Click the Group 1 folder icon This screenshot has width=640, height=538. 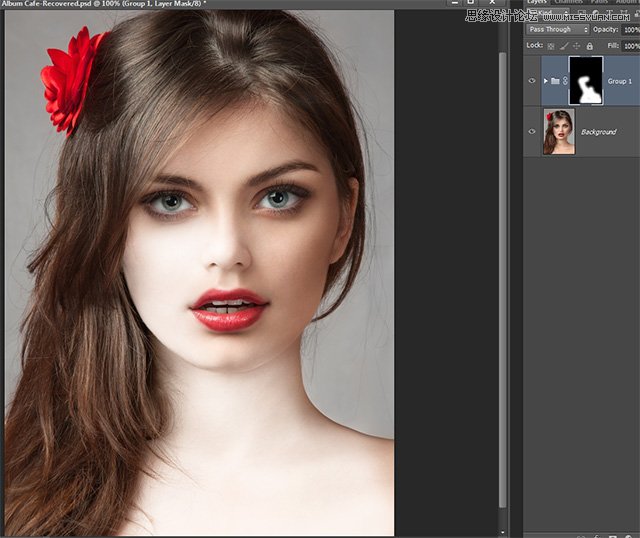tap(555, 81)
